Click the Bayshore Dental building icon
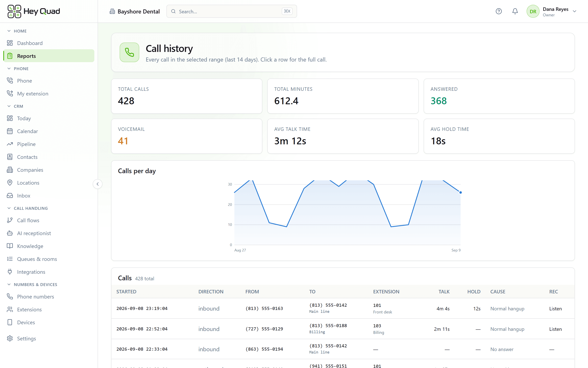 (112, 11)
